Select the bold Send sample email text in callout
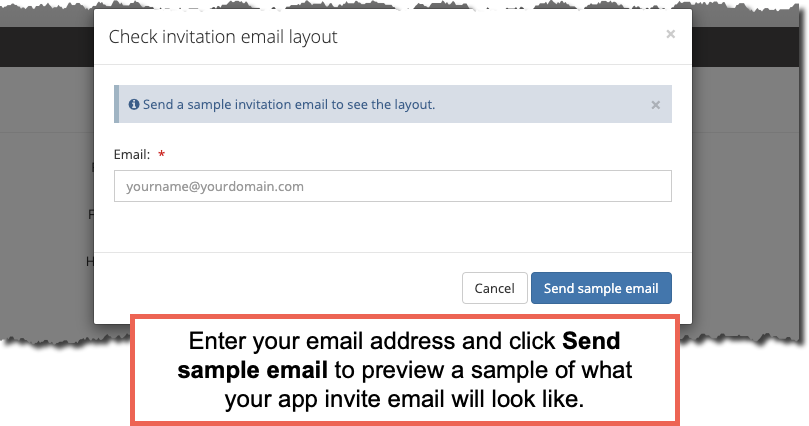This screenshot has height=426, width=809. pos(399,355)
